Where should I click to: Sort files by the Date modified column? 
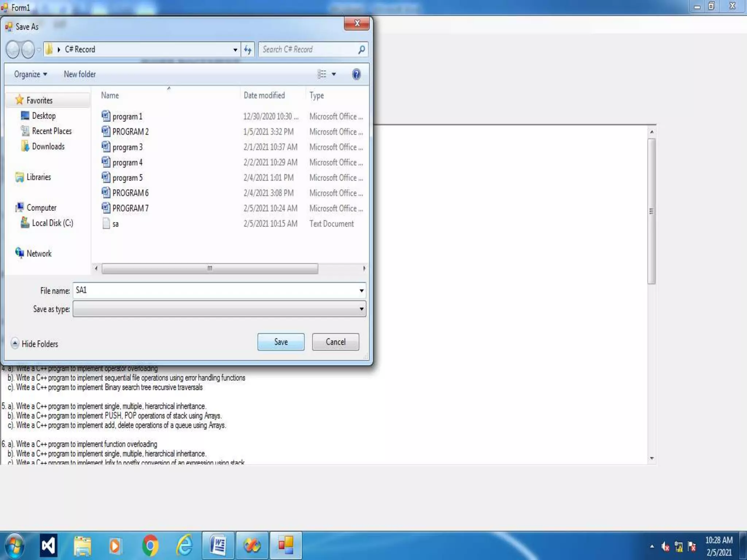[x=264, y=96]
